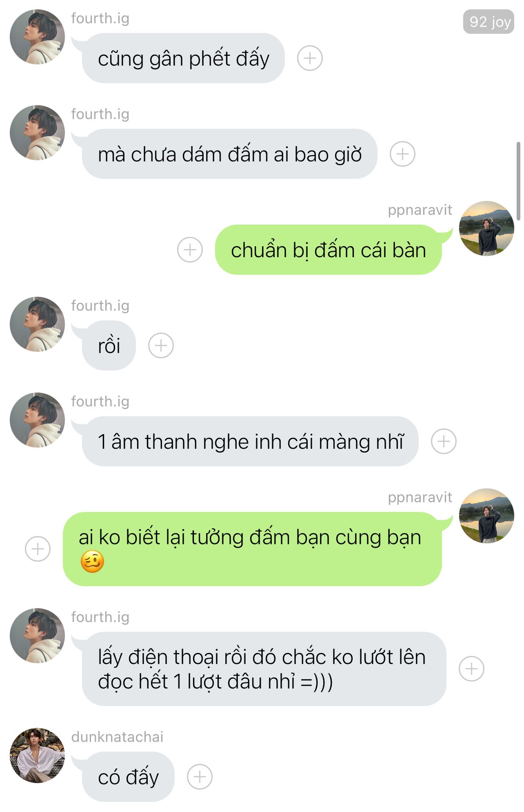The image size is (524, 812).
Task: Tap plus icon beside "lấy điện thoại rồi" message
Action: click(472, 669)
